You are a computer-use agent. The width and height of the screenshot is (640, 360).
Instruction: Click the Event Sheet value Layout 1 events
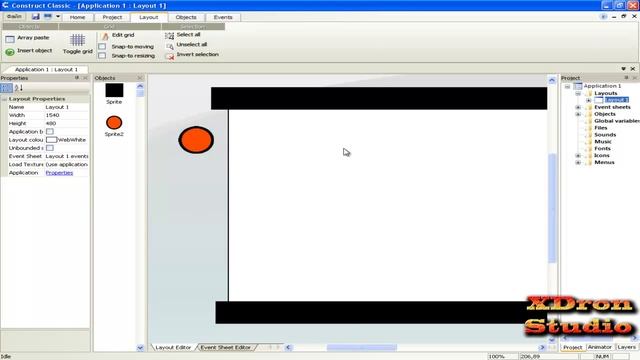pyautogui.click(x=67, y=156)
